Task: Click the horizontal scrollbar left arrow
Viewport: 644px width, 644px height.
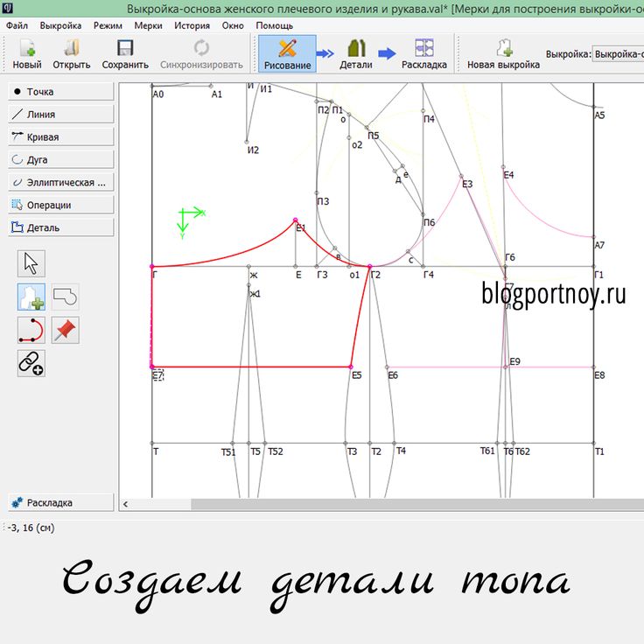Action: (x=125, y=504)
